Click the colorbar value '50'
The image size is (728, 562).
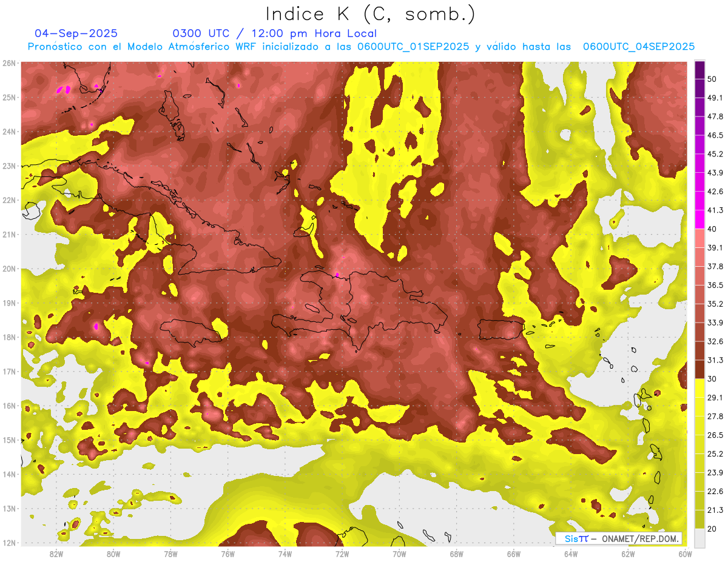pos(712,79)
